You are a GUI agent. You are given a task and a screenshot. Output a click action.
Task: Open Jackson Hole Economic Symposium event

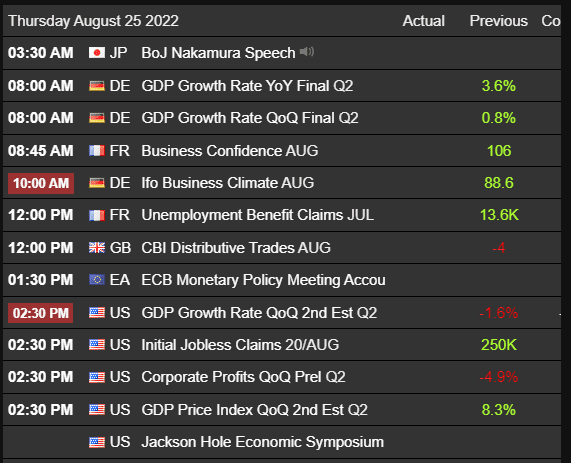[x=263, y=442]
